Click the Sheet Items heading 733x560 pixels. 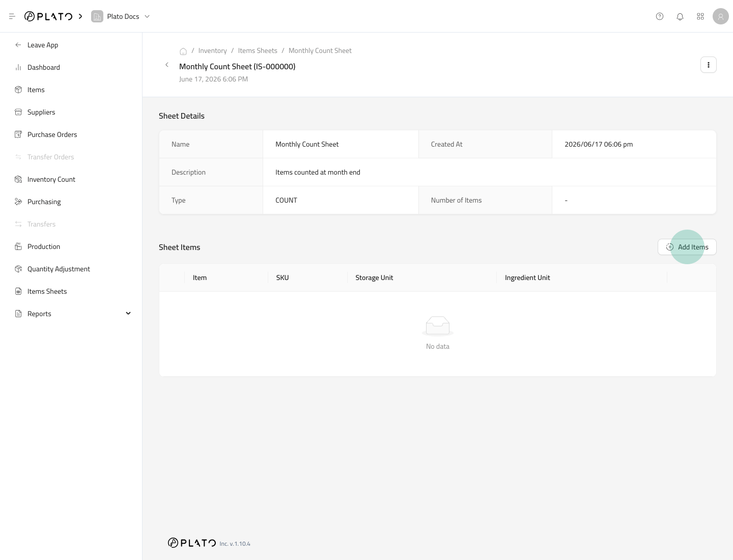179,247
